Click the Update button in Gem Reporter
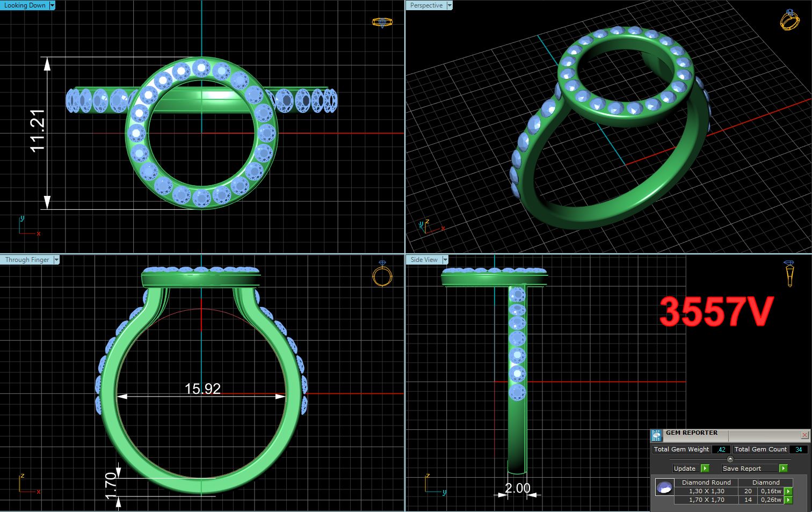This screenshot has height=512, width=812. click(685, 469)
